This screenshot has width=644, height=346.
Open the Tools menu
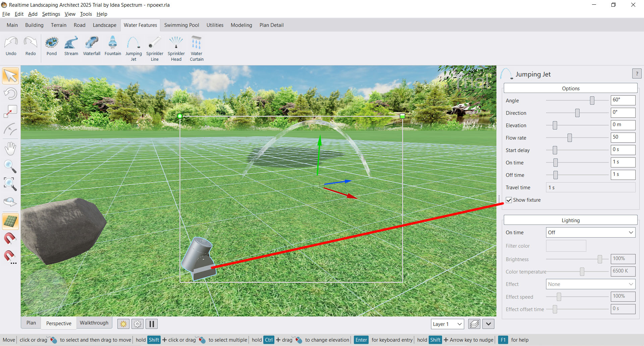86,14
